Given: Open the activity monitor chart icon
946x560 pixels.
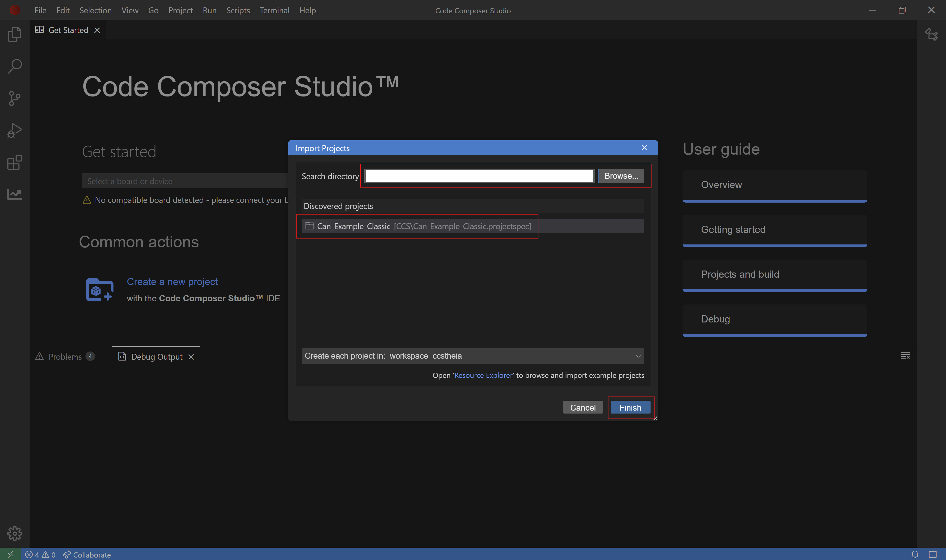Looking at the screenshot, I should tap(14, 194).
